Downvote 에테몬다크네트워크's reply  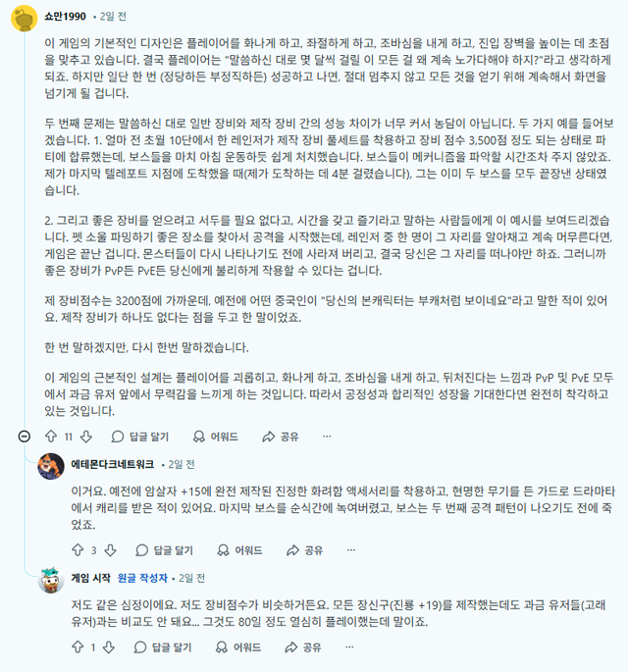(111, 549)
